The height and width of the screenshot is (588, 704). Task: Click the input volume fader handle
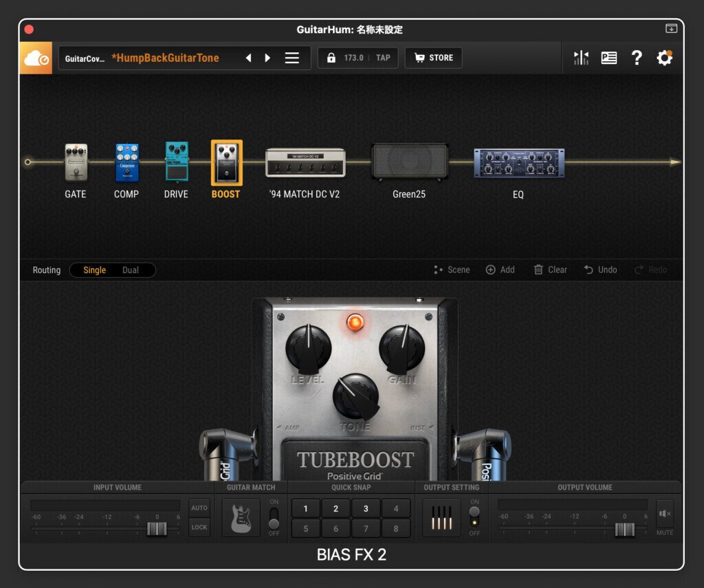click(x=157, y=529)
